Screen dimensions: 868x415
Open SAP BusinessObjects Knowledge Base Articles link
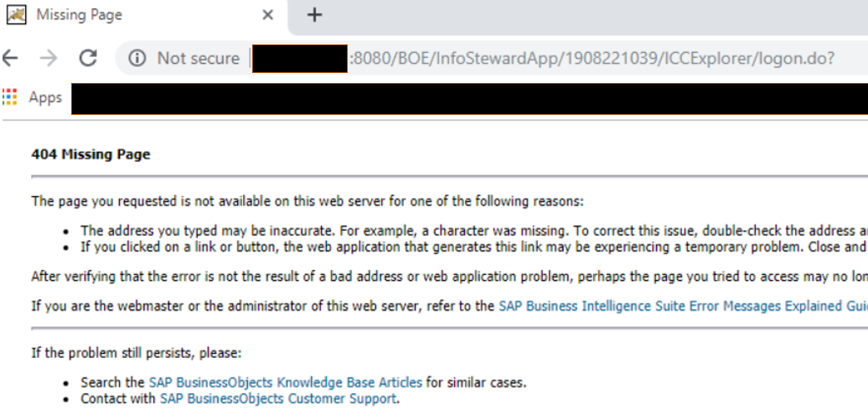coord(285,382)
